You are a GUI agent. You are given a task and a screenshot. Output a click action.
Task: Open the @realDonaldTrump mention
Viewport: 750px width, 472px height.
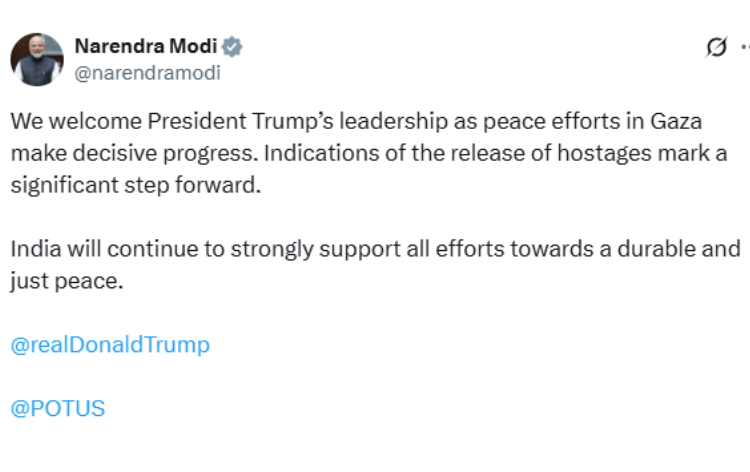tap(110, 345)
